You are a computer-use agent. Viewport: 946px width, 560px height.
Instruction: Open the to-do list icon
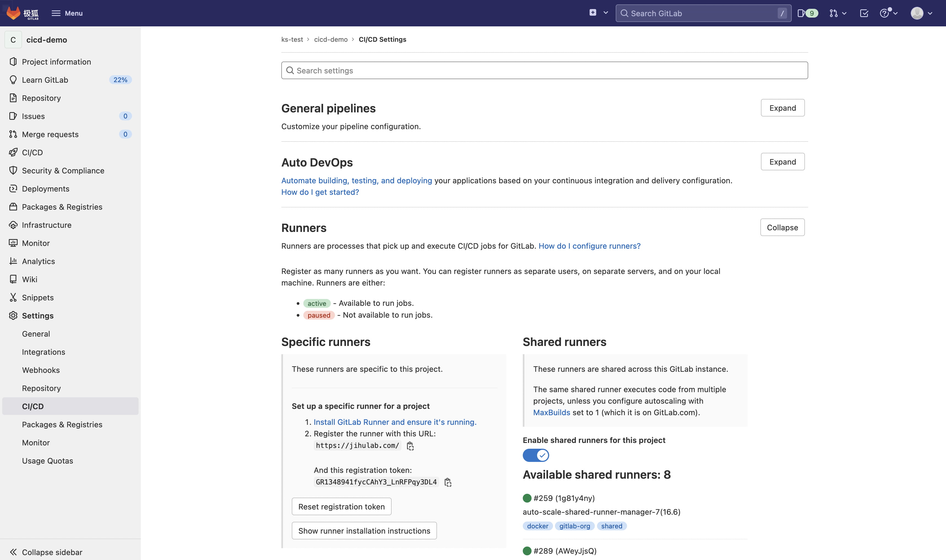click(x=864, y=13)
